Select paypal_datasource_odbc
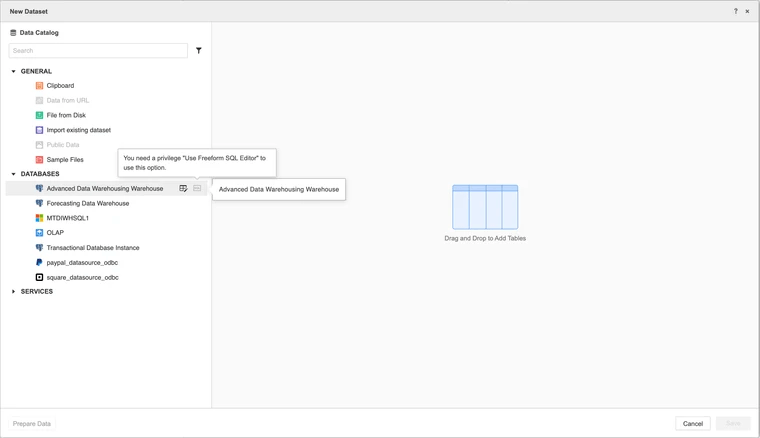The height and width of the screenshot is (438, 760). (82, 263)
